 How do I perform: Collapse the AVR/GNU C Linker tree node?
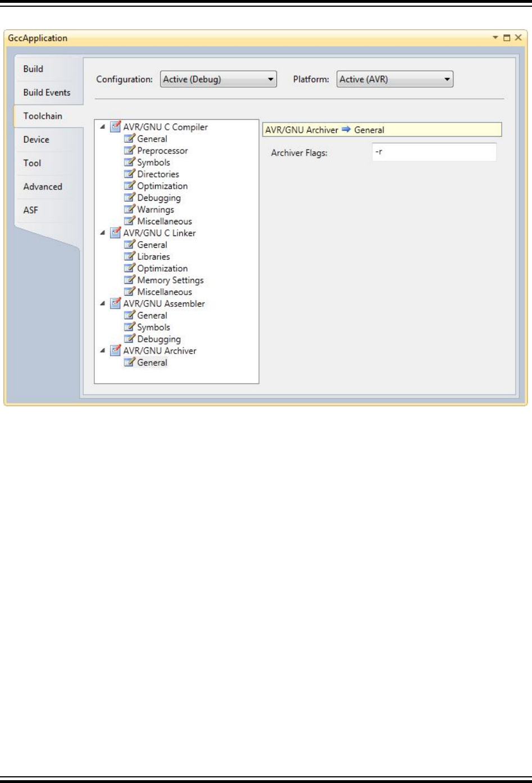pos(102,233)
